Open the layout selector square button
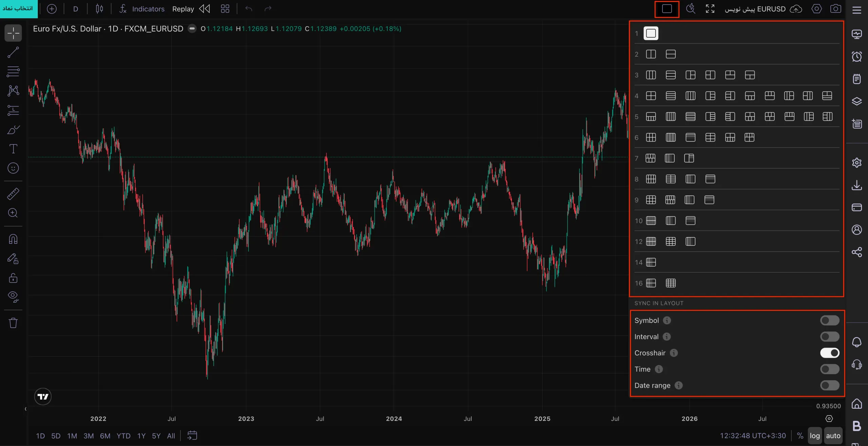 pyautogui.click(x=667, y=9)
